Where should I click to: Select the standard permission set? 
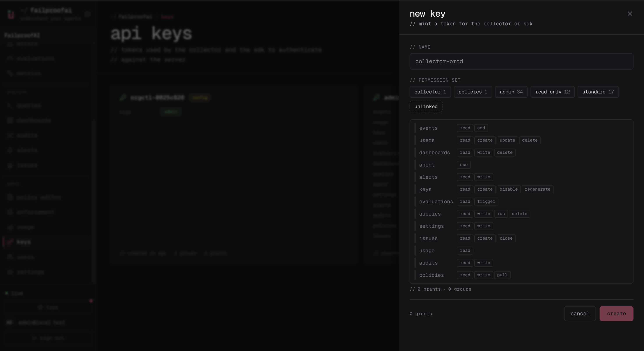pos(598,92)
